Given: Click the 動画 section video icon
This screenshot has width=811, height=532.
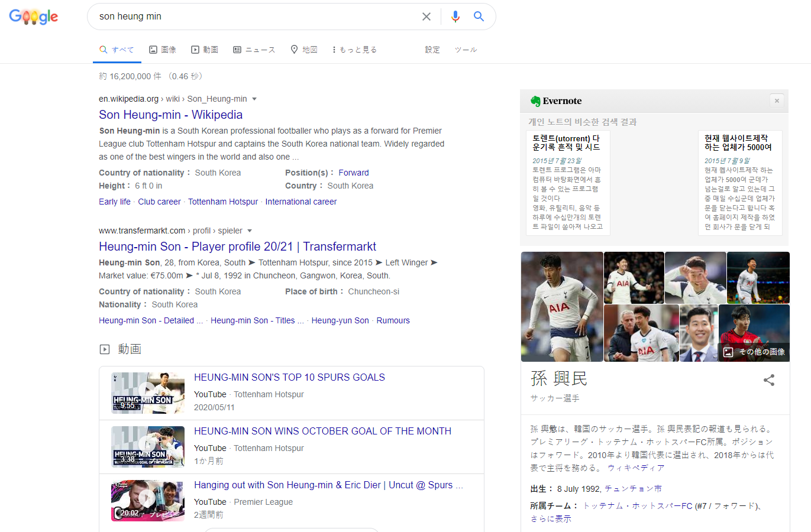Looking at the screenshot, I should tap(105, 349).
